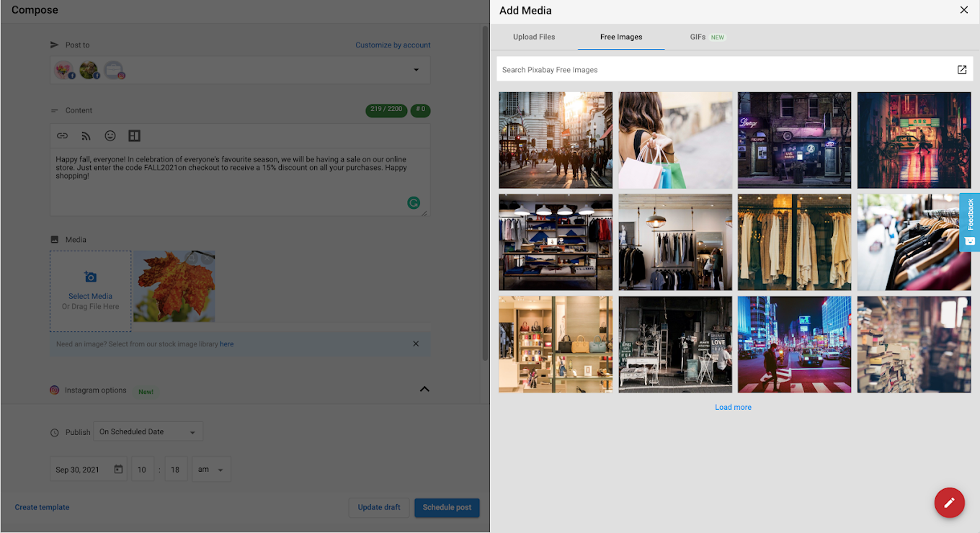Click the Schedule post button
This screenshot has height=533, width=980.
click(x=447, y=507)
